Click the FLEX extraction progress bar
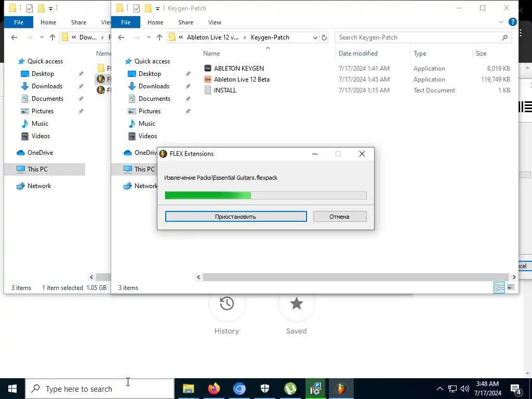 coord(265,195)
